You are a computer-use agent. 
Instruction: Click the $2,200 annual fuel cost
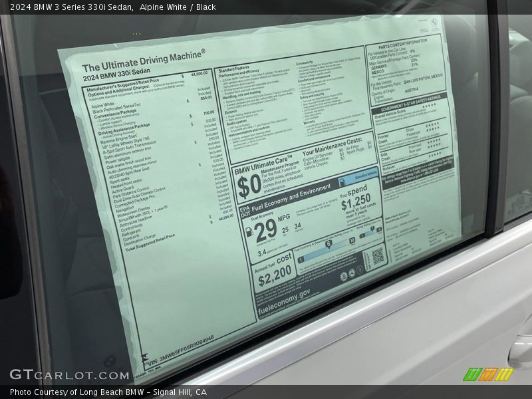point(275,276)
